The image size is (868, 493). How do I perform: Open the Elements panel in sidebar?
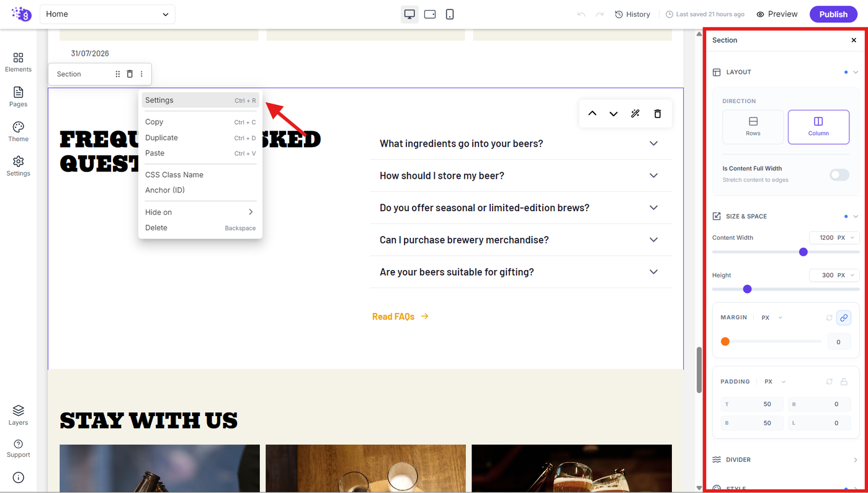coord(18,62)
